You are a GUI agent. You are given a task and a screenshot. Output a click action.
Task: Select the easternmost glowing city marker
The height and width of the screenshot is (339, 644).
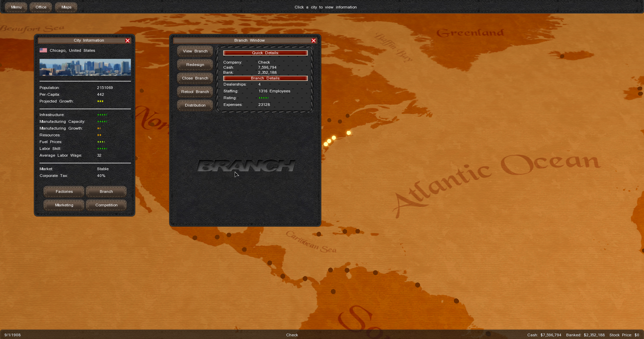click(349, 133)
